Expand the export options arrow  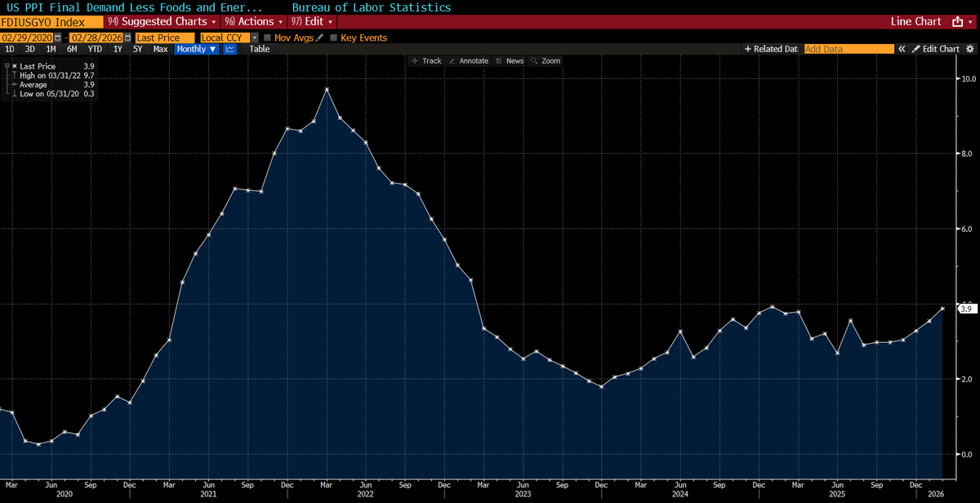[972, 21]
